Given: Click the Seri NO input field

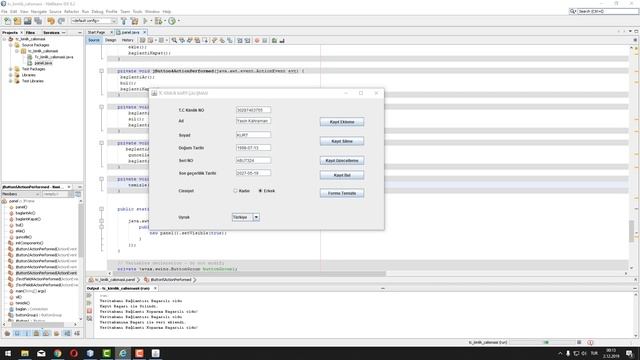Looking at the screenshot, I should (x=253, y=161).
